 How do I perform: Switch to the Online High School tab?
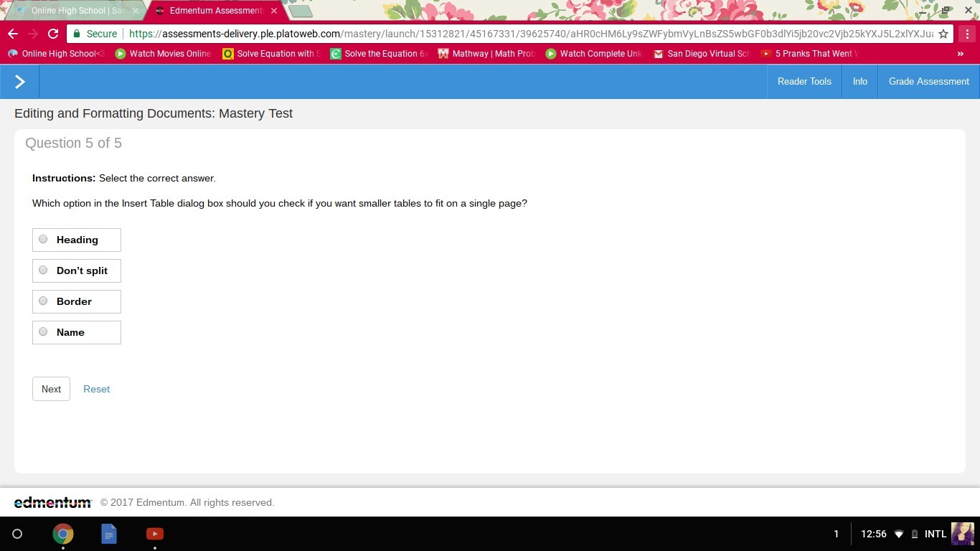pyautogui.click(x=75, y=11)
